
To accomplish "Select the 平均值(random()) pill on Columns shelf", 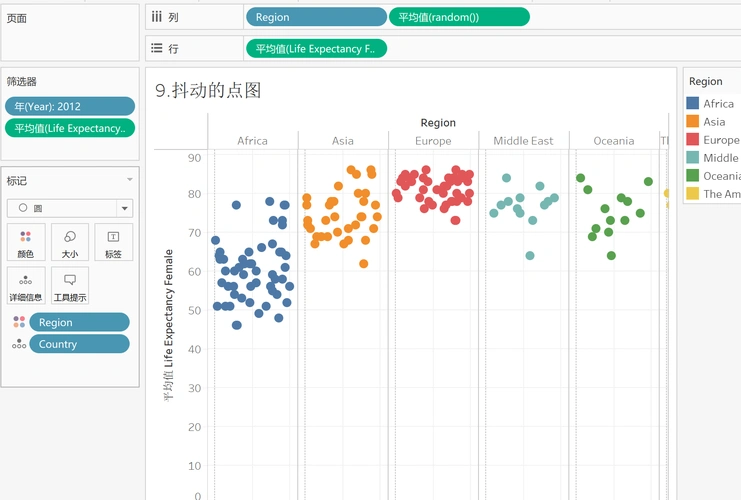I will pyautogui.click(x=459, y=17).
